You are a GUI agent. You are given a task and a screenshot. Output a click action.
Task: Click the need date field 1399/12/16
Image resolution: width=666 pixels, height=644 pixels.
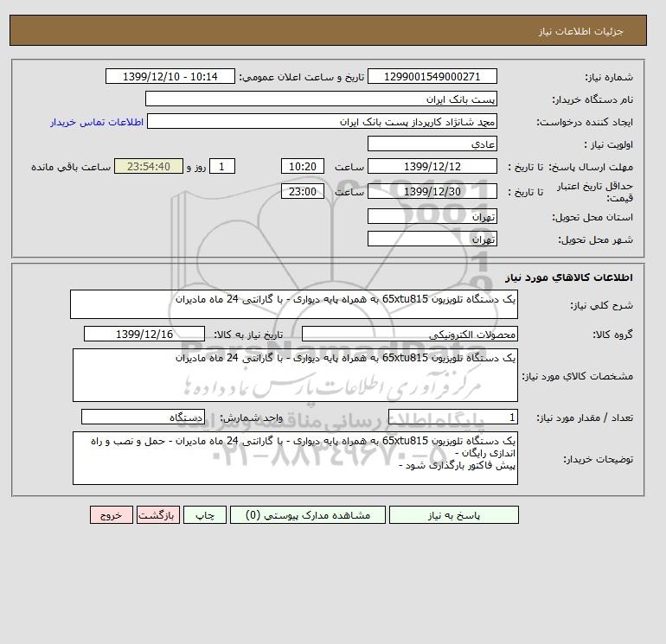144,334
